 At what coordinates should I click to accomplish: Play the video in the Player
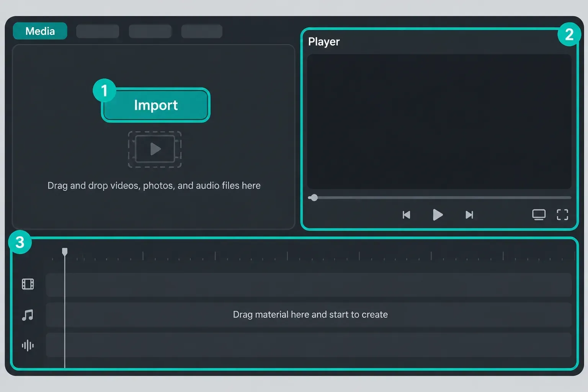tap(438, 215)
